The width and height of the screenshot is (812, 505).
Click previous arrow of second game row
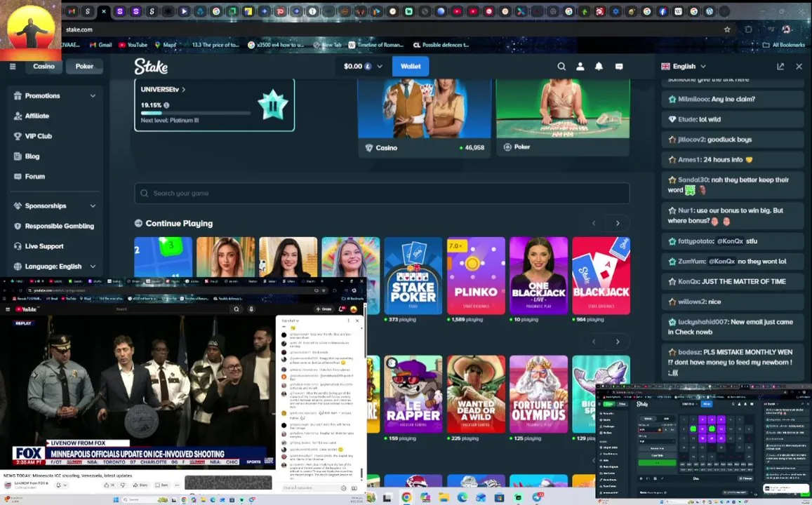click(x=594, y=342)
